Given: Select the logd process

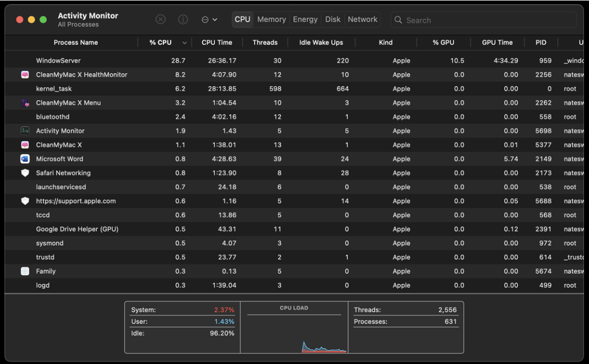Looking at the screenshot, I should [42, 285].
